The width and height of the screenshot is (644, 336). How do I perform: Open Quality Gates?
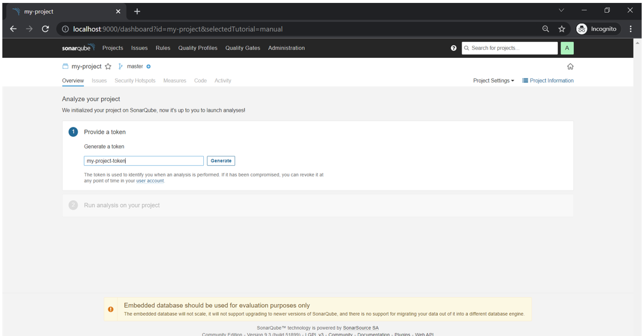coord(243,48)
